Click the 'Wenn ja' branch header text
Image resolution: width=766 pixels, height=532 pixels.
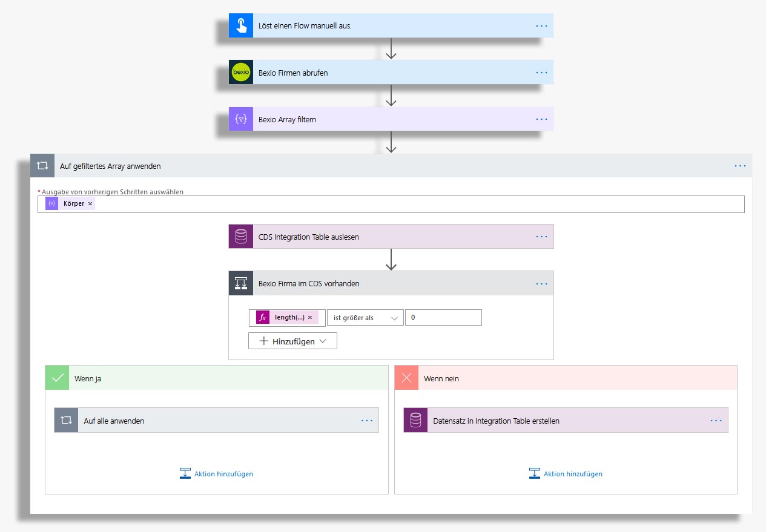pos(88,378)
